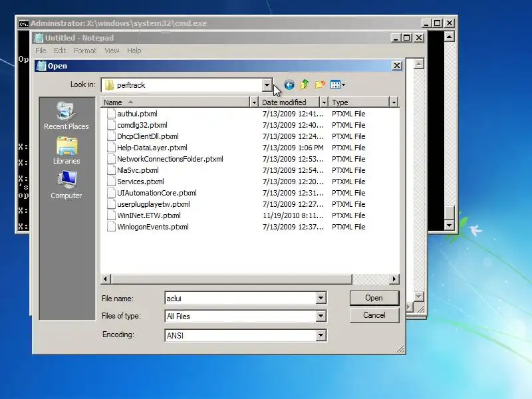Select the DhcpClientDll.ptxml file icon

(x=111, y=136)
